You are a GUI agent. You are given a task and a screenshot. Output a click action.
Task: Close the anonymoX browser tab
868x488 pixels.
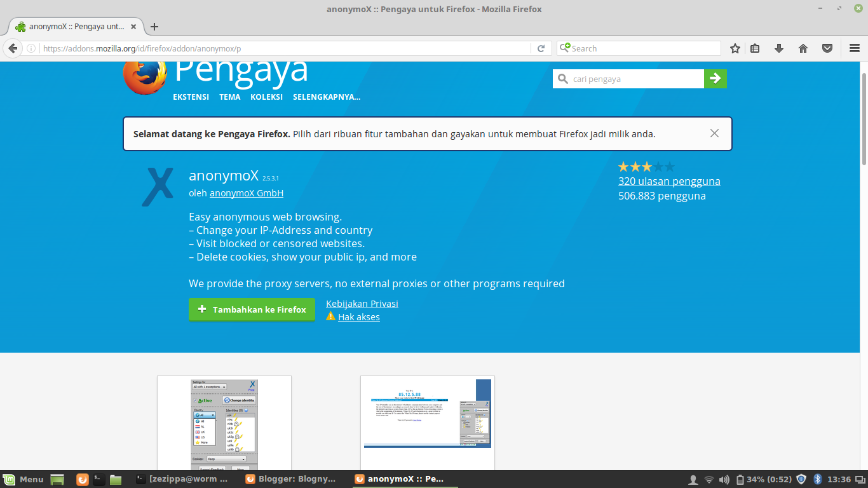[x=133, y=27]
